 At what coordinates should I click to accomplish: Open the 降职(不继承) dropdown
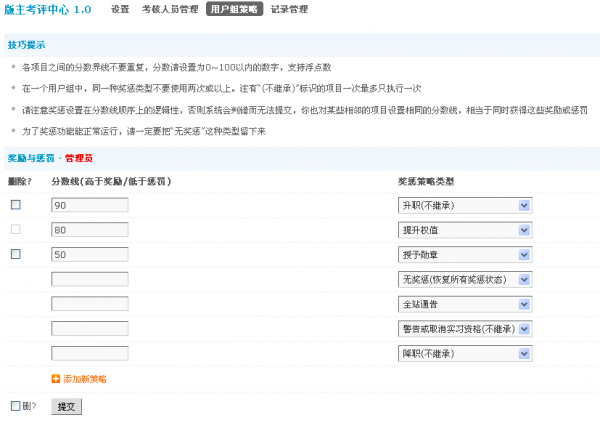tap(465, 354)
